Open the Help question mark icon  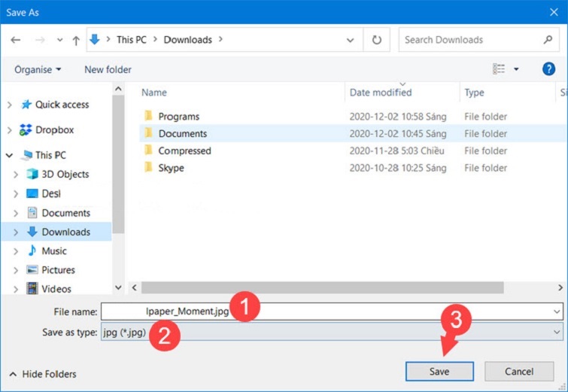(x=548, y=69)
